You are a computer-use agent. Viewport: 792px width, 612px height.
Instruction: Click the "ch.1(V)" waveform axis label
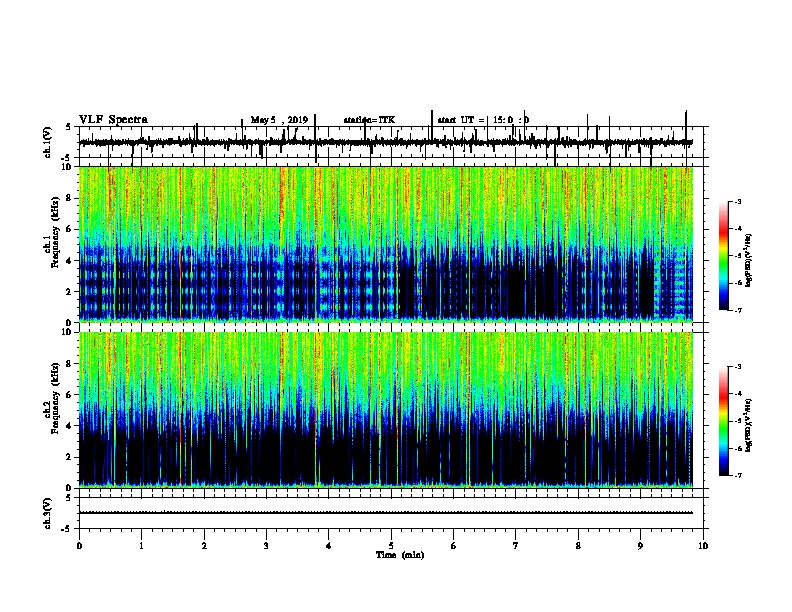48,142
